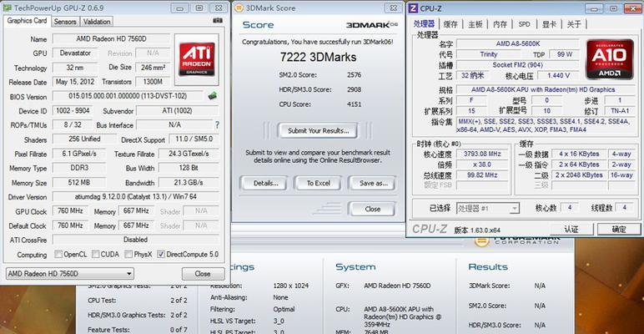
Task: Click the 7222 3DMarks score text
Action: point(319,57)
